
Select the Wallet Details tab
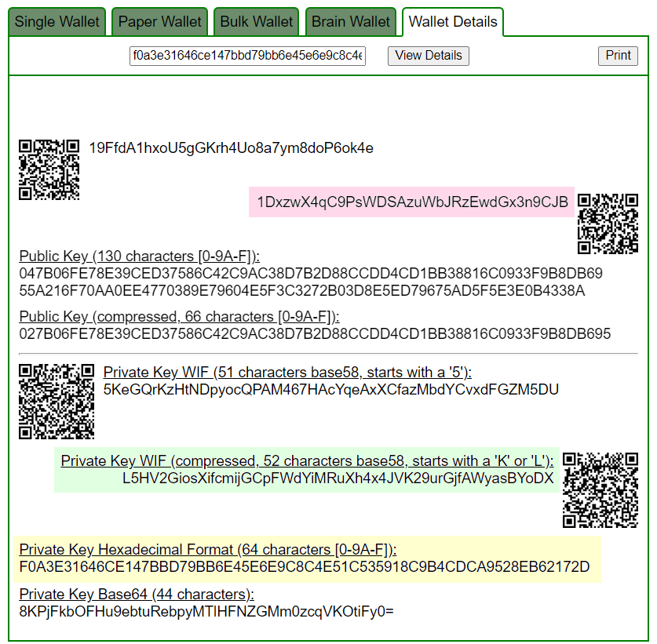click(x=453, y=22)
